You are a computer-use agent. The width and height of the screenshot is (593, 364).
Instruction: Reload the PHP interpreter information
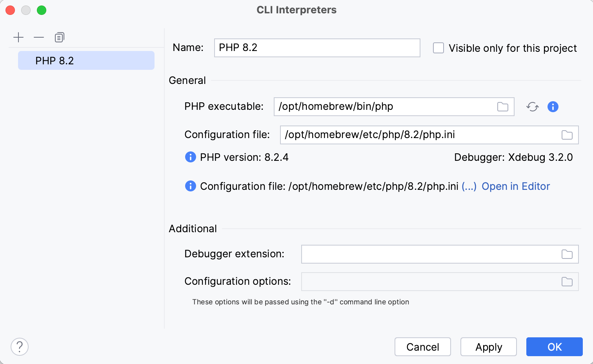point(532,106)
